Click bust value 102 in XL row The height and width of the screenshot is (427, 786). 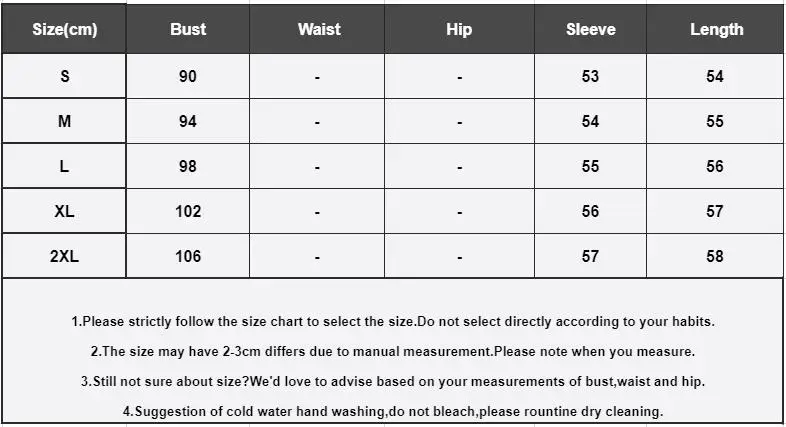pos(188,211)
